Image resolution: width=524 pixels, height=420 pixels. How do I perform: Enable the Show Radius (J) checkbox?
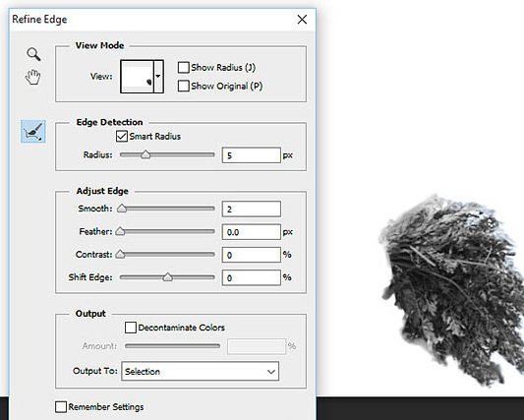[x=184, y=67]
